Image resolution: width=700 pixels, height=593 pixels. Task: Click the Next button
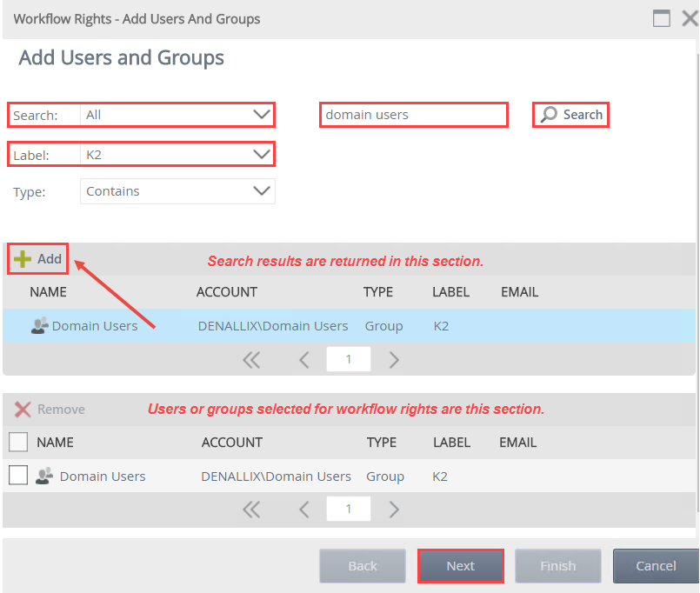[460, 565]
